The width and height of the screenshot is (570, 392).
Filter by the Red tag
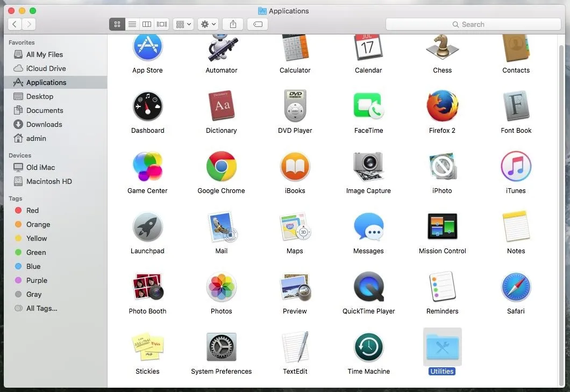pos(55,210)
